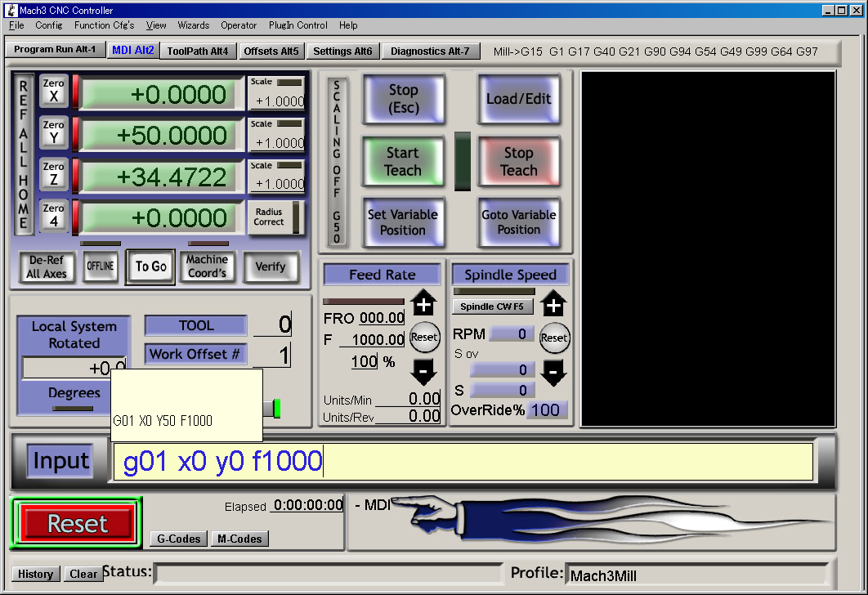Start the spindle with Spindle CW F5

(x=493, y=306)
